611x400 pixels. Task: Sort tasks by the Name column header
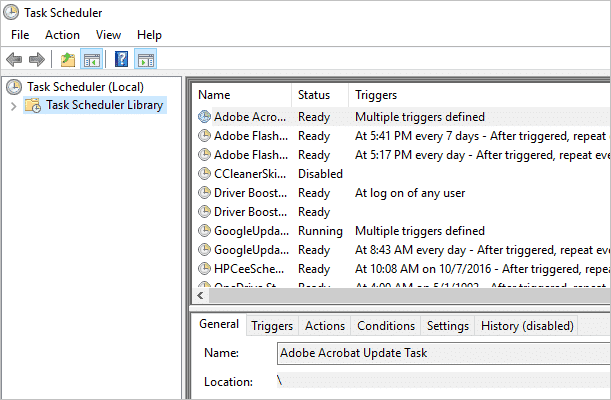[x=242, y=95]
